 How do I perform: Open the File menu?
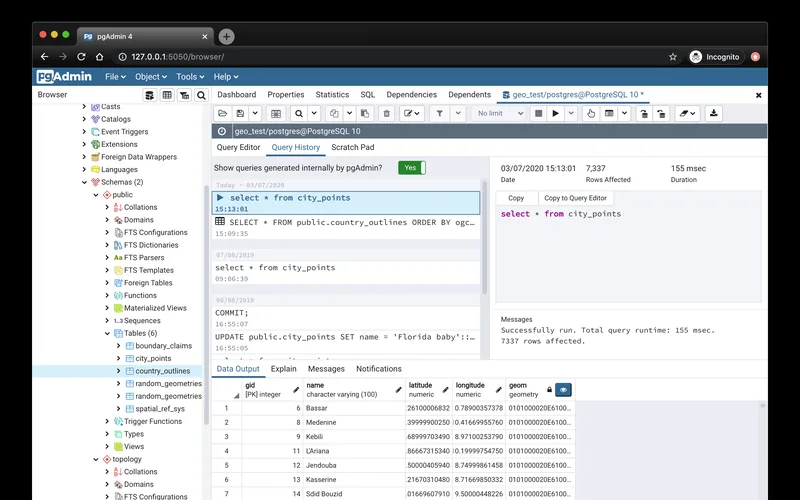(115, 77)
